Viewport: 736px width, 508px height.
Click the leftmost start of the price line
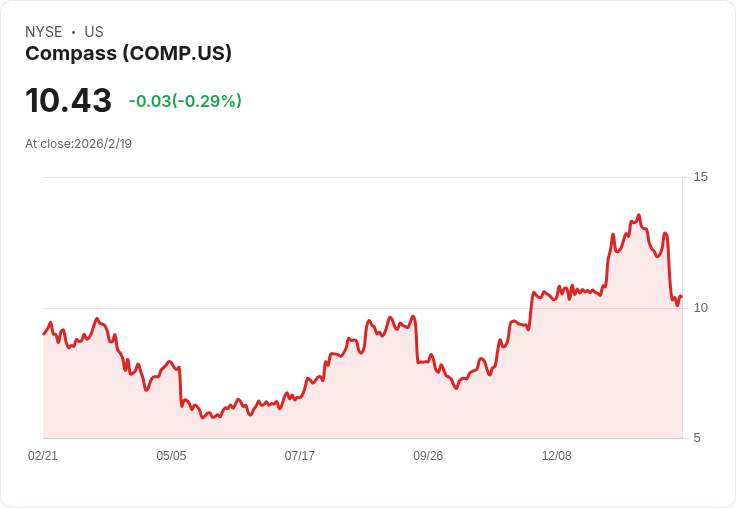coord(43,333)
